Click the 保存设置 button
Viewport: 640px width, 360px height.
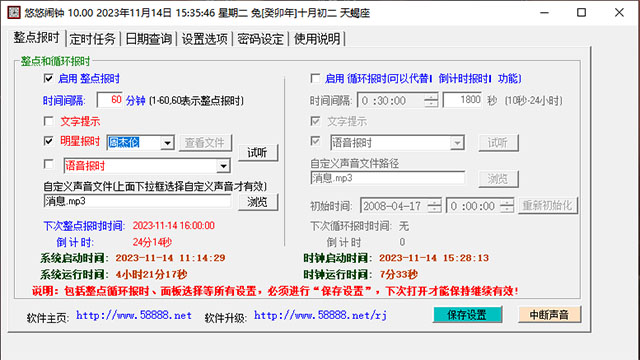click(x=467, y=315)
